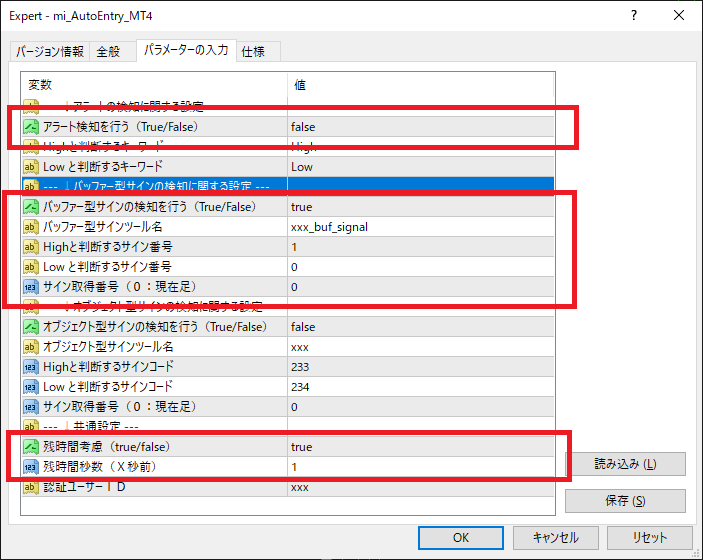Open the 全般 tab
This screenshot has width=703, height=560.
(110, 51)
